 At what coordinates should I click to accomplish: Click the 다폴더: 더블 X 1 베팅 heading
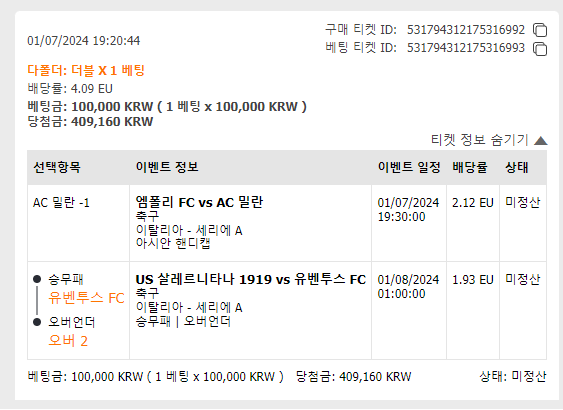tap(86, 70)
